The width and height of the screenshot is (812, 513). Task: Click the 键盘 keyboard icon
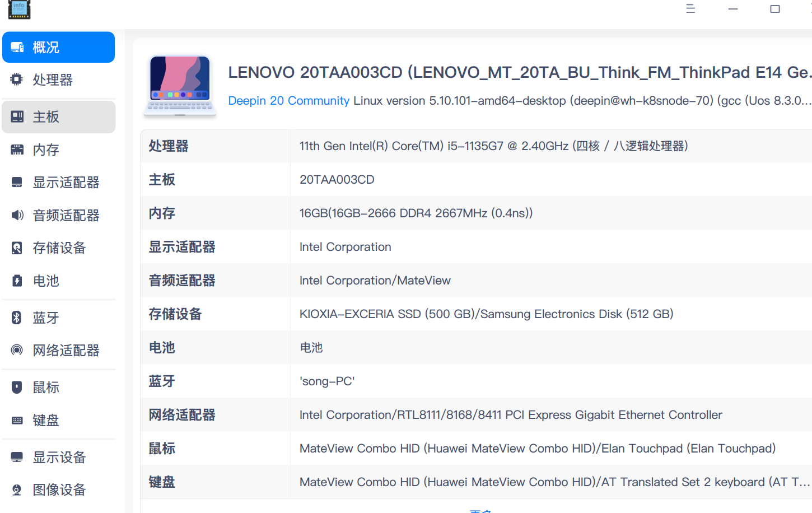(17, 420)
